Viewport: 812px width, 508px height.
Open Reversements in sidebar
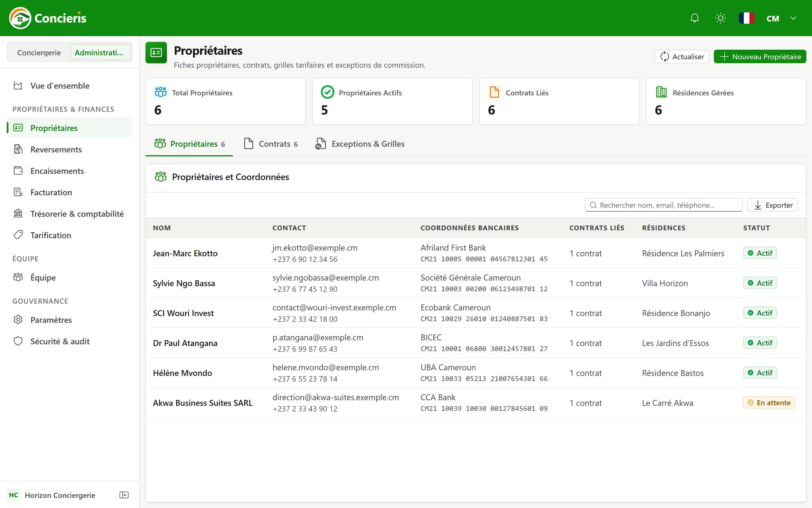(69, 150)
